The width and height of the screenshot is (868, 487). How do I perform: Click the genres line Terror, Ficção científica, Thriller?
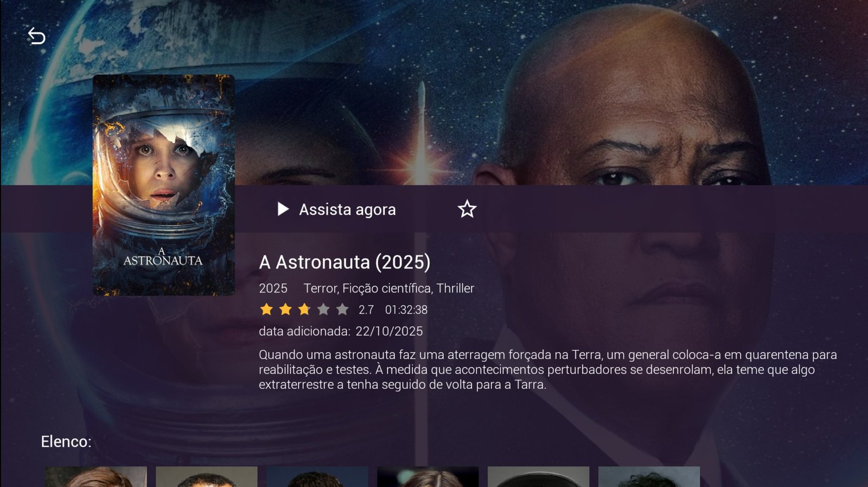point(389,289)
